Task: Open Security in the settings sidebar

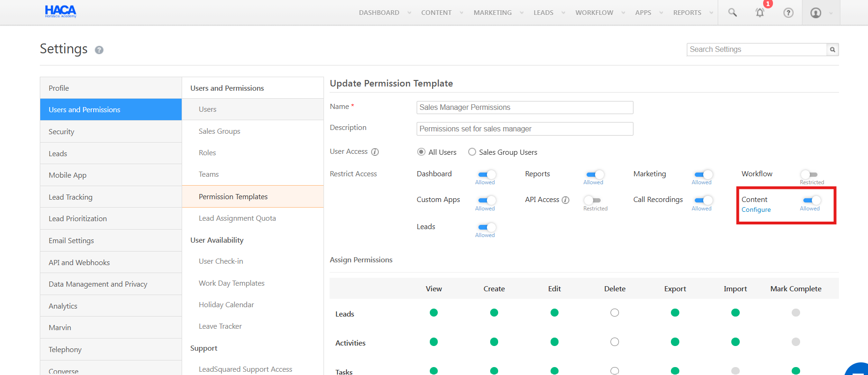Action: (x=61, y=132)
